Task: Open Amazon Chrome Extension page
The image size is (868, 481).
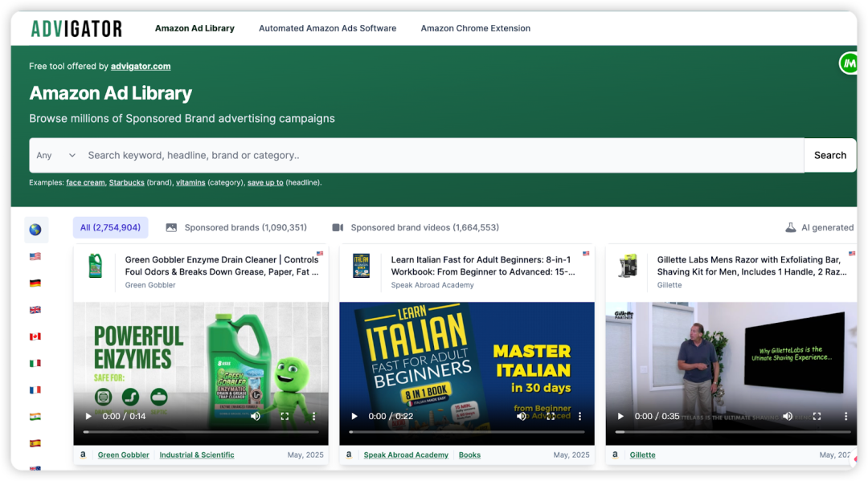Action: coord(476,28)
